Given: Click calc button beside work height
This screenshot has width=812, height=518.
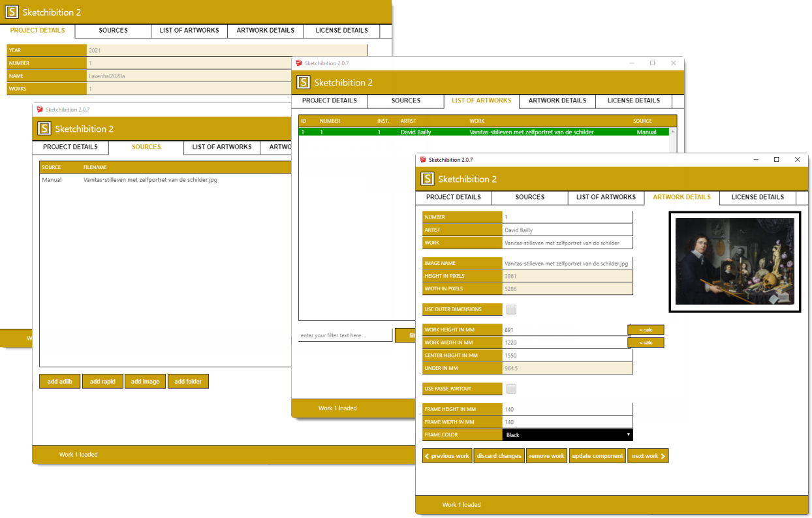Looking at the screenshot, I should (x=646, y=329).
